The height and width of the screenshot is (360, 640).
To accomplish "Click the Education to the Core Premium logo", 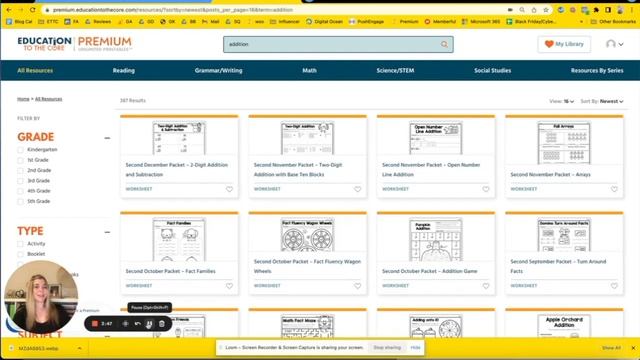I will (75, 44).
